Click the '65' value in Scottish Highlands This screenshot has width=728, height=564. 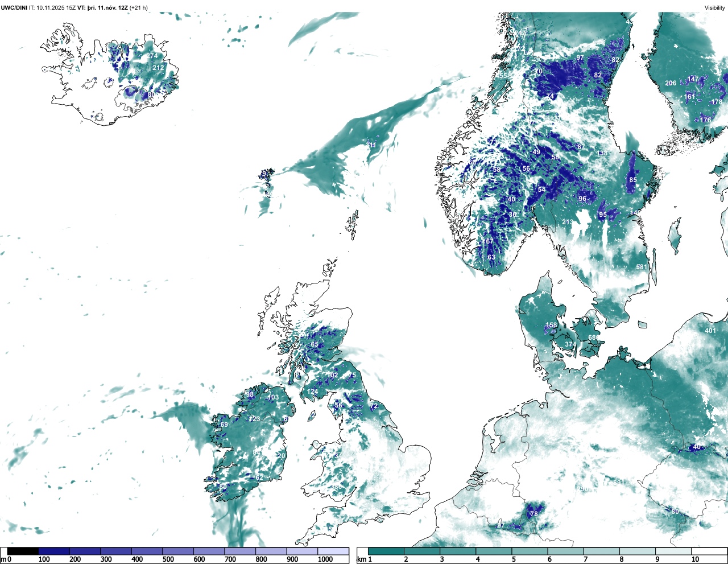coord(315,344)
